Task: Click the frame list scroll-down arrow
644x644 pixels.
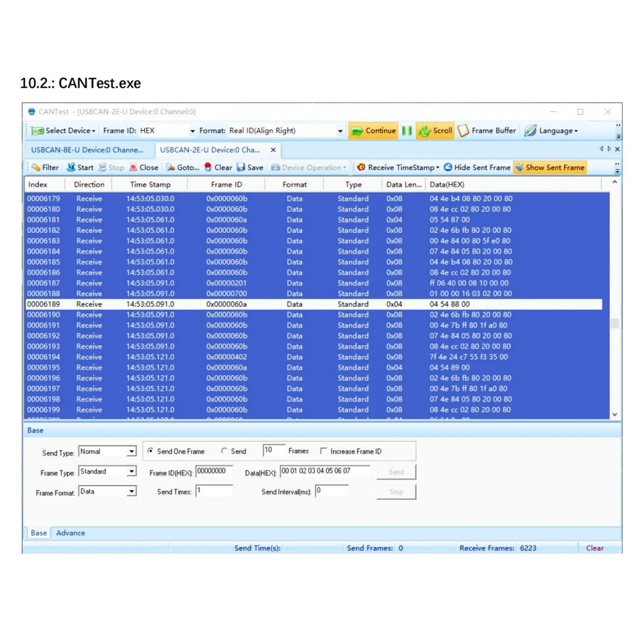Action: [615, 415]
